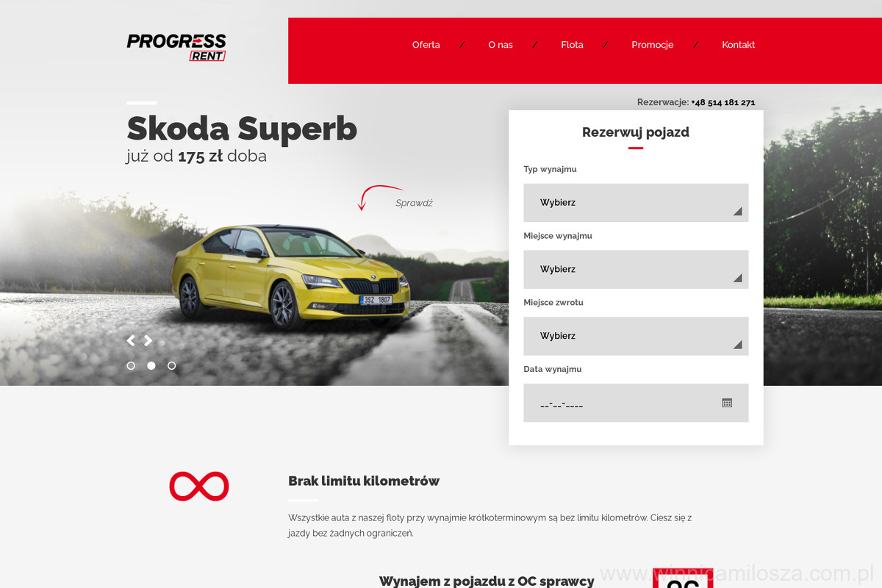Screen dimensions: 882x588
Task: Click the red curved arrow near Sprawdź
Action: coord(379,197)
